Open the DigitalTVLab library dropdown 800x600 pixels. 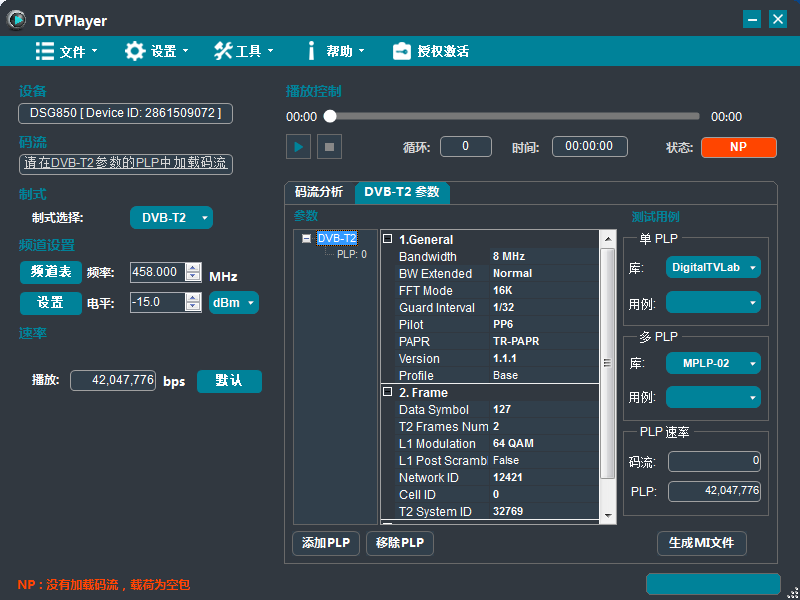(x=713, y=268)
